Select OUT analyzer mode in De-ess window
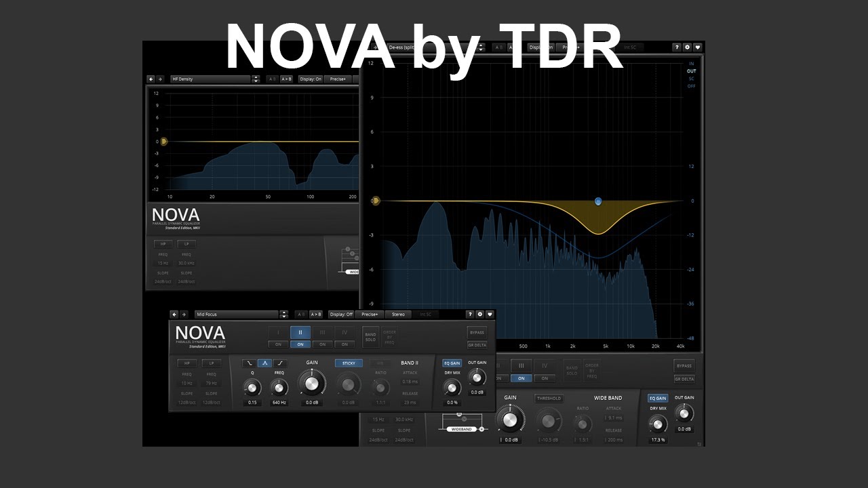Screen dimensions: 868x488 [x=692, y=71]
